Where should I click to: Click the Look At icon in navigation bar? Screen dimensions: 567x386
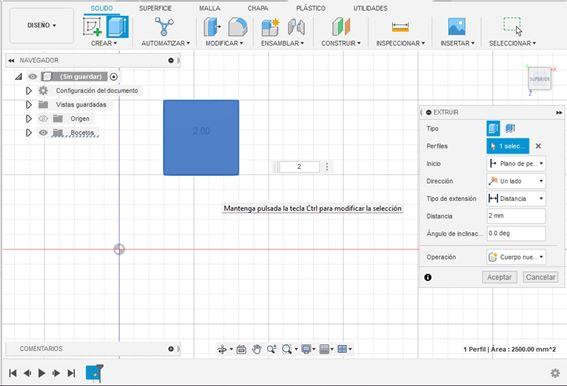241,349
